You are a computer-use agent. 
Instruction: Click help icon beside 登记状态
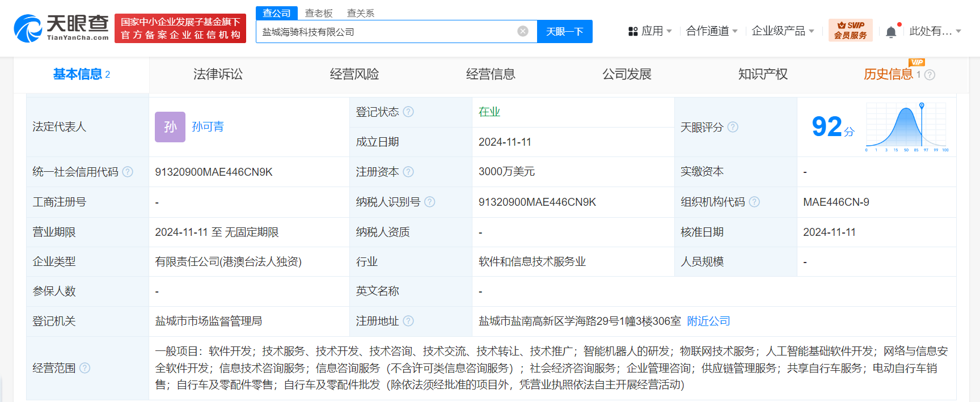pyautogui.click(x=408, y=112)
